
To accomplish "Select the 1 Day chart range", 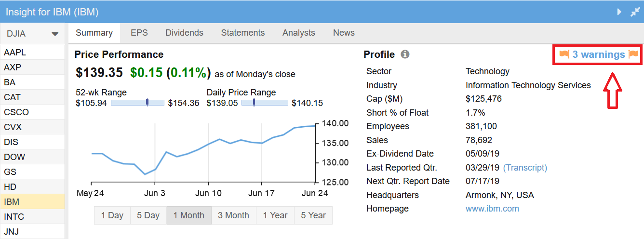I will tap(112, 215).
